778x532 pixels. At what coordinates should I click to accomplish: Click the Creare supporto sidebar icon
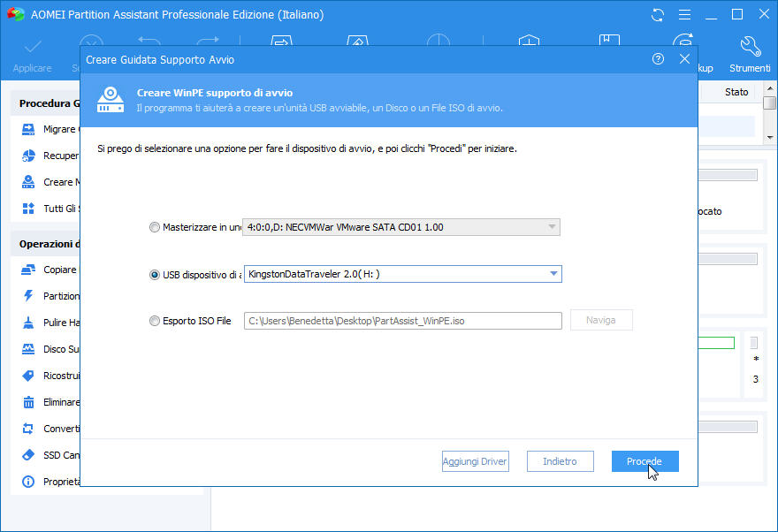pyautogui.click(x=28, y=182)
